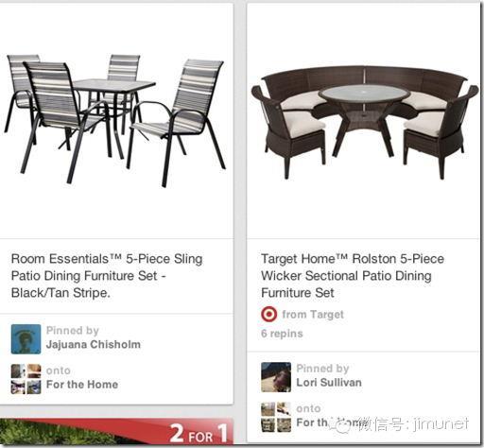484x448 pixels.
Task: Follow the 'from Target' source link
Action: pos(313,315)
